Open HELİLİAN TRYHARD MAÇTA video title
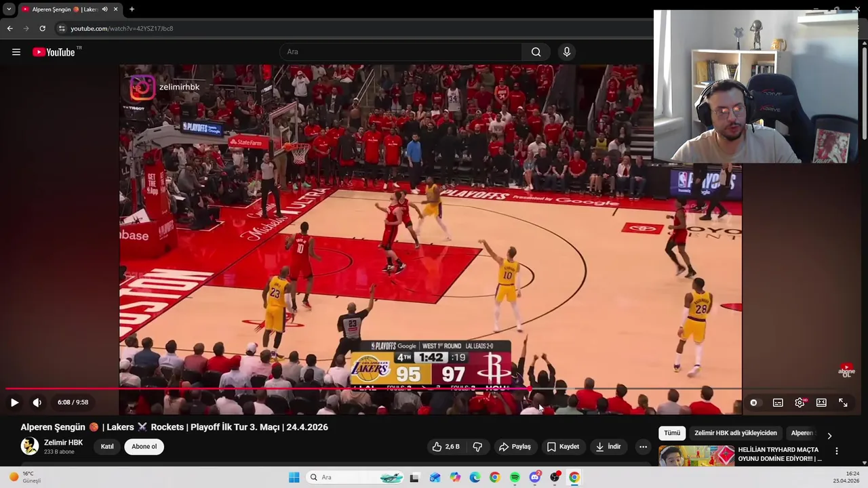This screenshot has height=488, width=868. coord(780,454)
